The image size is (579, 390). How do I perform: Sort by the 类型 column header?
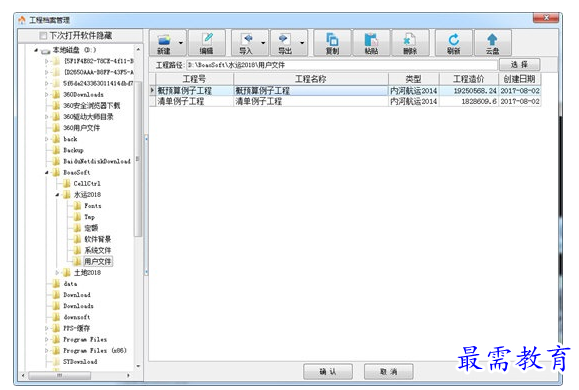click(413, 79)
